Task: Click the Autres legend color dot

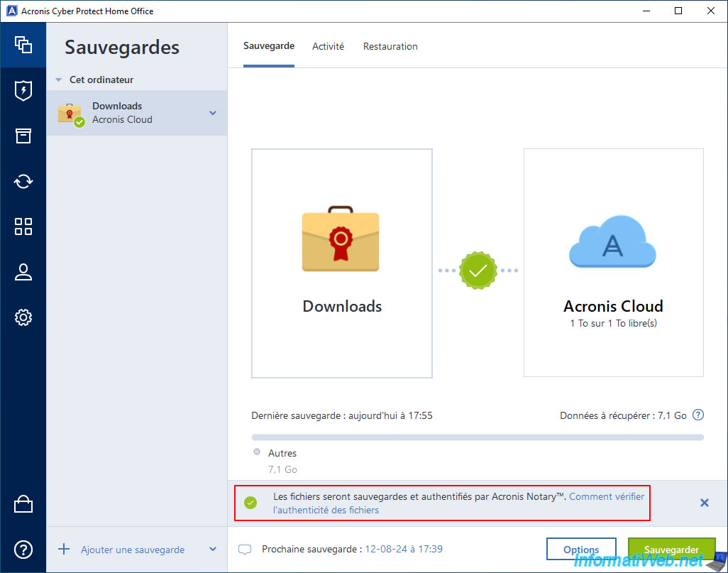Action: pyautogui.click(x=257, y=452)
